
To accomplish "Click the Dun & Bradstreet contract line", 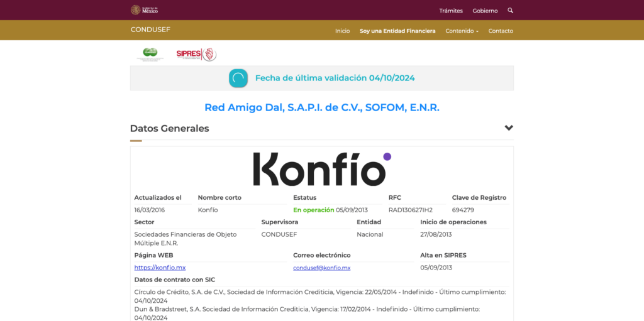I will tap(307, 313).
